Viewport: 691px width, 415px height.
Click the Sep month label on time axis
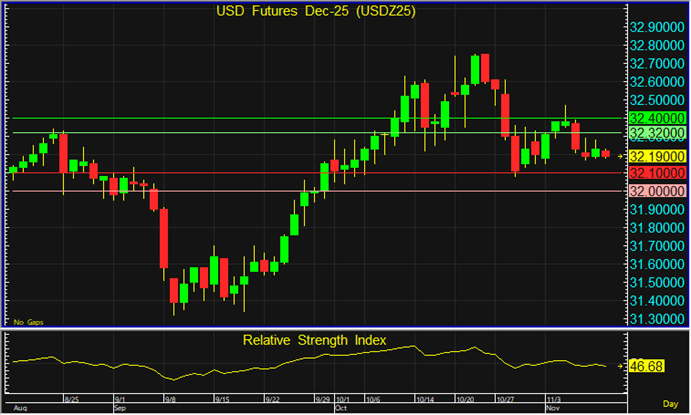119,409
